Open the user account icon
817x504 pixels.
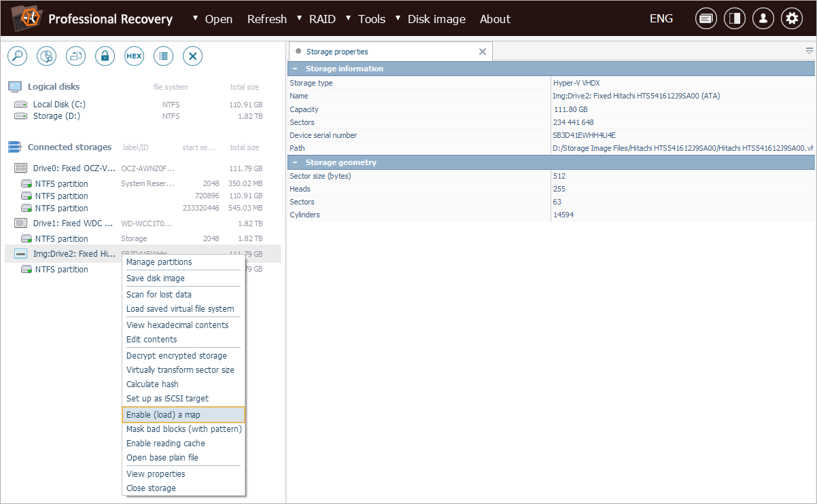coord(763,19)
